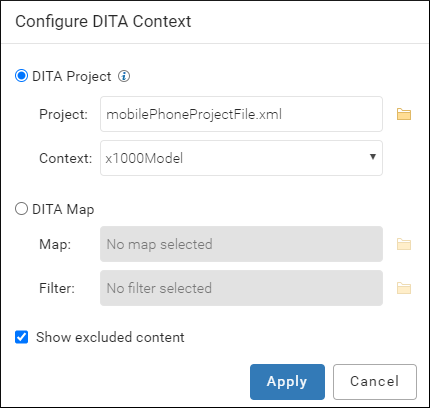Viewport: 430px width, 408px height.
Task: Browse for project file using folder icon
Action: click(x=404, y=114)
